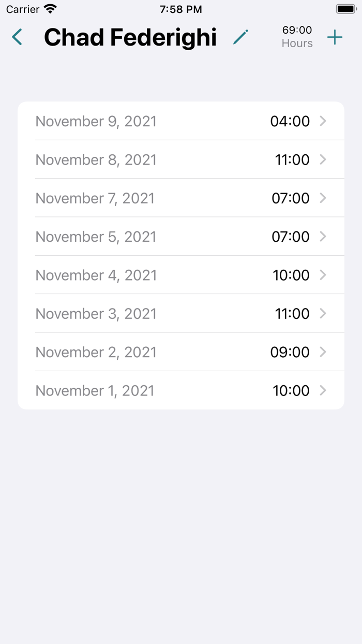362x644 pixels.
Task: Tap the 04:00 hours value for November 9
Action: click(x=290, y=121)
